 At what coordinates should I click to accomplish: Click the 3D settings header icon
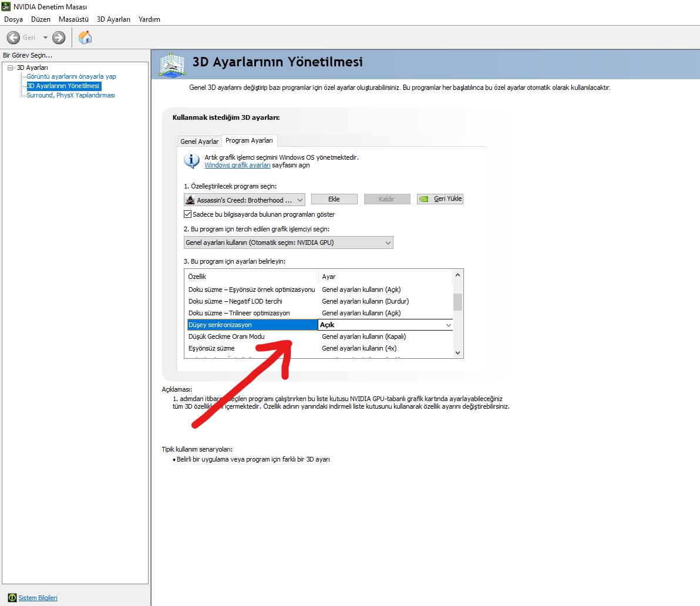172,65
